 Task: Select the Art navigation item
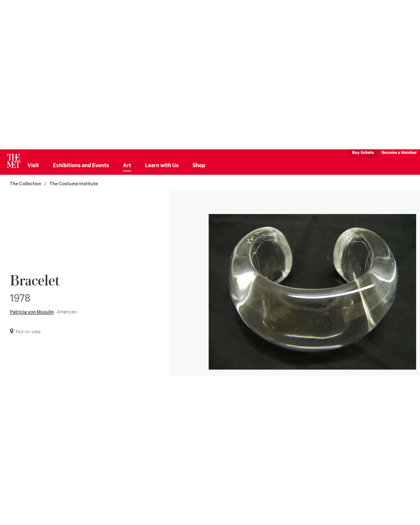pos(127,165)
